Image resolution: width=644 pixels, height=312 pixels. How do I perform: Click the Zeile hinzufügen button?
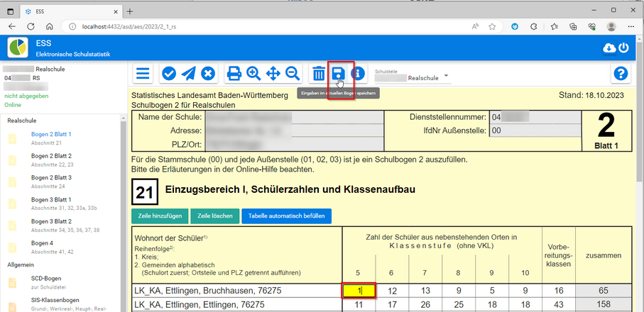(160, 216)
